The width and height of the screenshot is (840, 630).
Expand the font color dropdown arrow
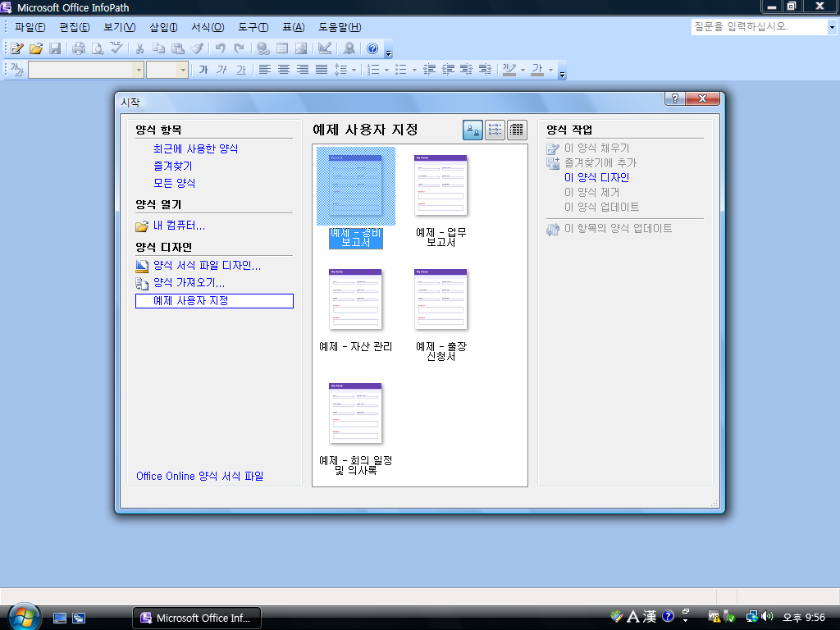[x=550, y=71]
